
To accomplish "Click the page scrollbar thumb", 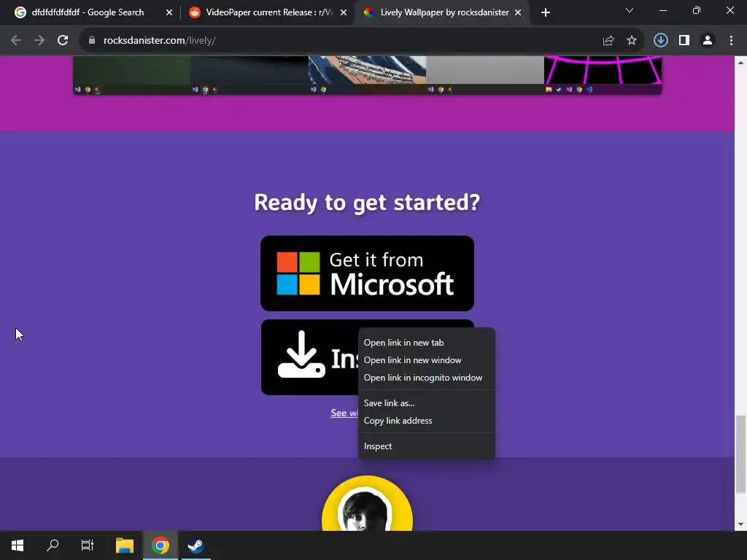I will [x=740, y=454].
